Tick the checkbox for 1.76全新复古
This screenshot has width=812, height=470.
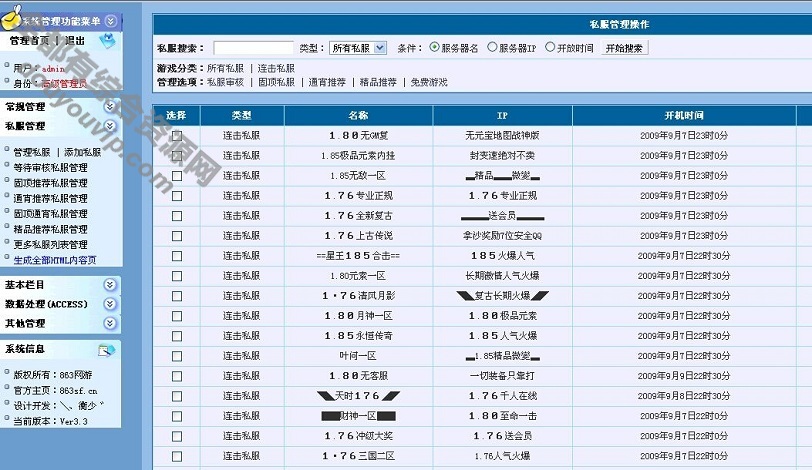tap(177, 216)
